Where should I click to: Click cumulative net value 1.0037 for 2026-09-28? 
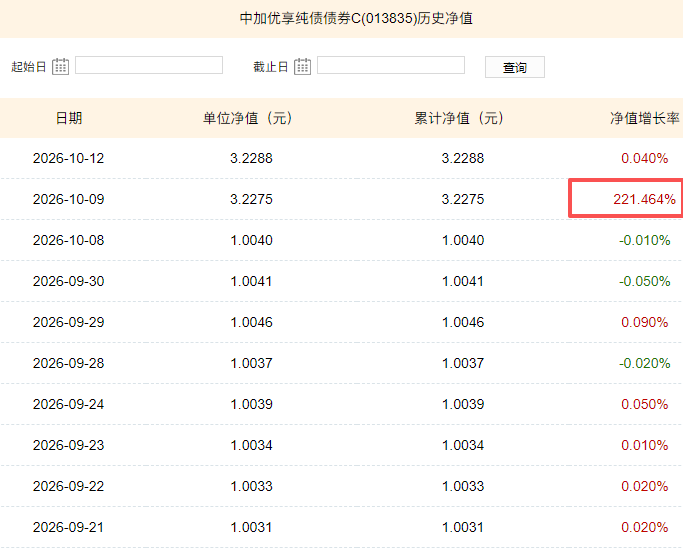(463, 363)
